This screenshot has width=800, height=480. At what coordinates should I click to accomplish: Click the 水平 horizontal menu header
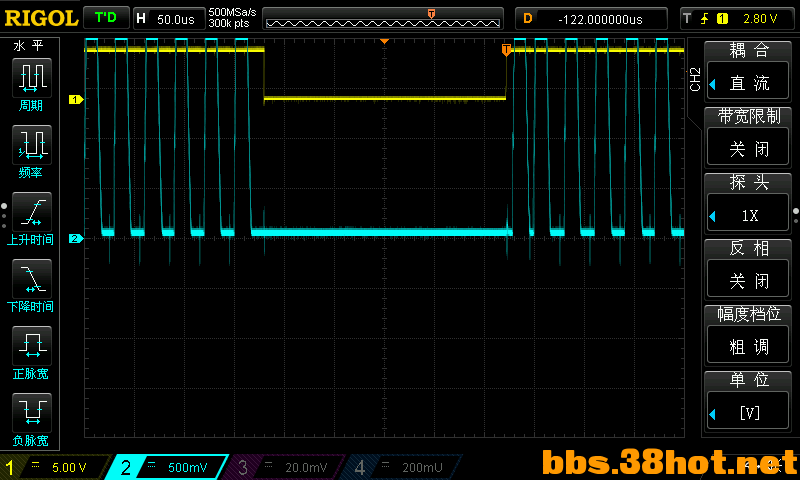[x=29, y=46]
